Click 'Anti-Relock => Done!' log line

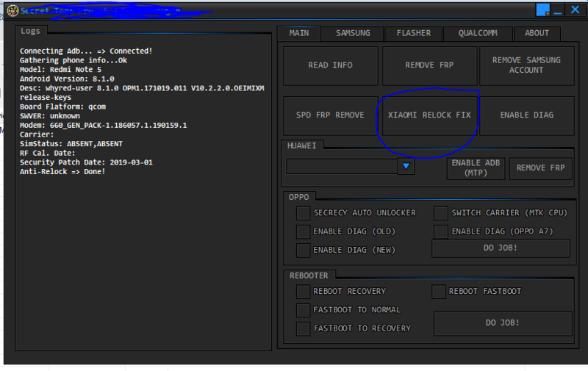(62, 172)
